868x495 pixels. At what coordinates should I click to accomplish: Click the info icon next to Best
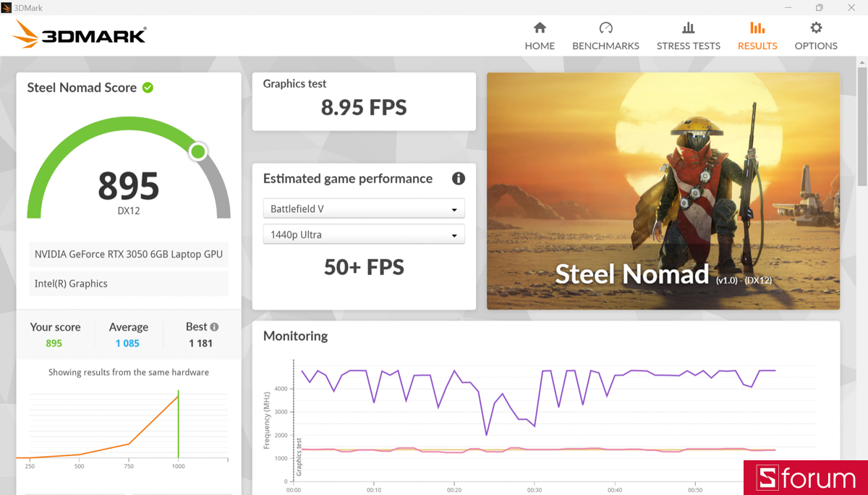pyautogui.click(x=216, y=326)
